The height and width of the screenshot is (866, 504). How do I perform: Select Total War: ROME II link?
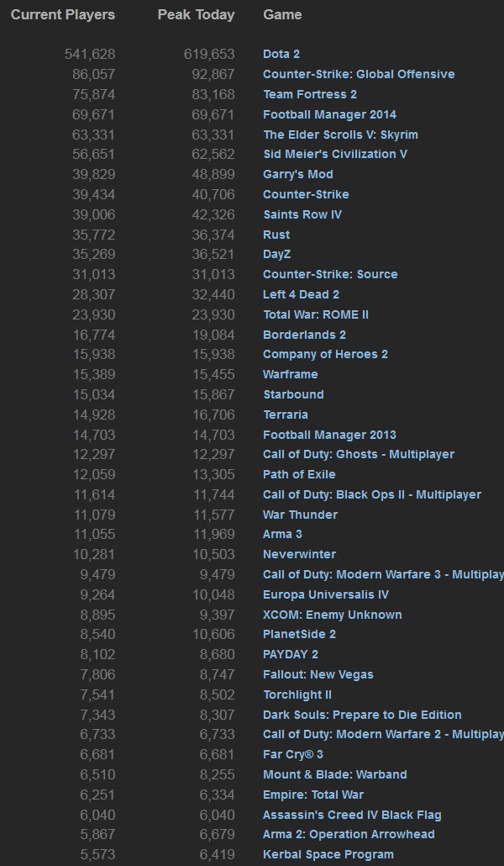click(316, 314)
